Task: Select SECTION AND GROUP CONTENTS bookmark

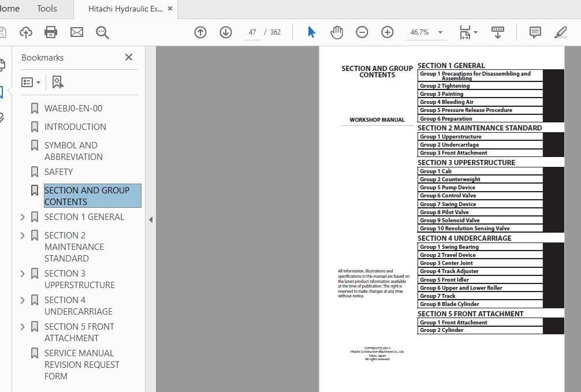Action: 92,196
